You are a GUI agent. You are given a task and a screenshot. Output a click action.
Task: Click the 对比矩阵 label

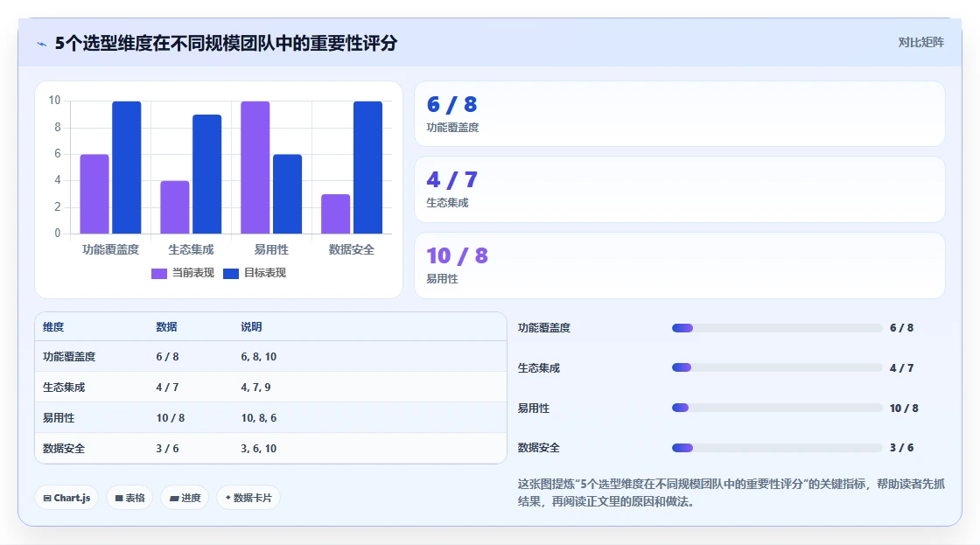click(920, 43)
